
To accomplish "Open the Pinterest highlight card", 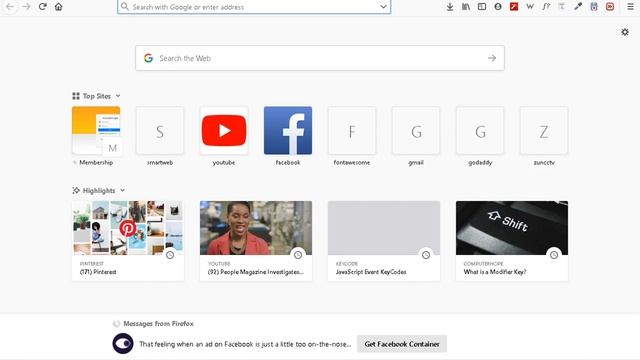I will click(x=128, y=240).
